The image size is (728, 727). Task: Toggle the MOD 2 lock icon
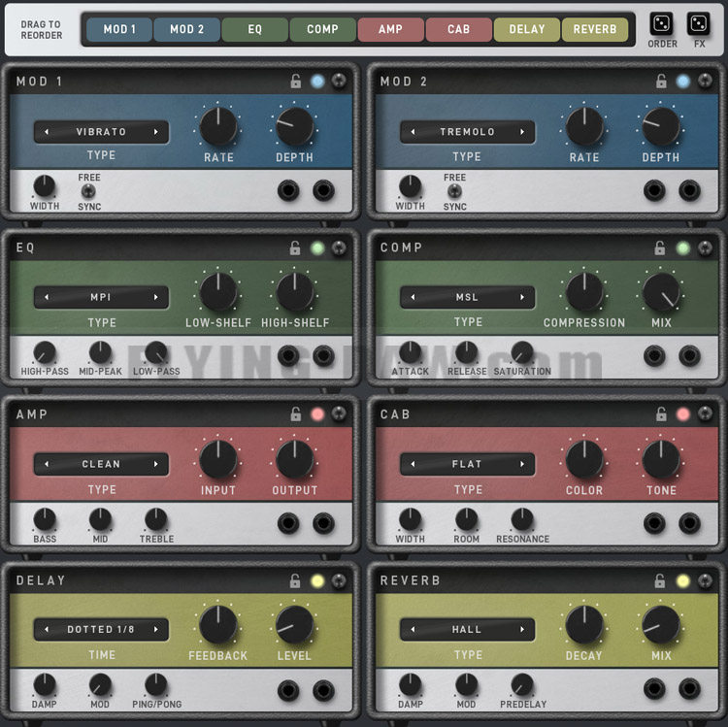661,81
